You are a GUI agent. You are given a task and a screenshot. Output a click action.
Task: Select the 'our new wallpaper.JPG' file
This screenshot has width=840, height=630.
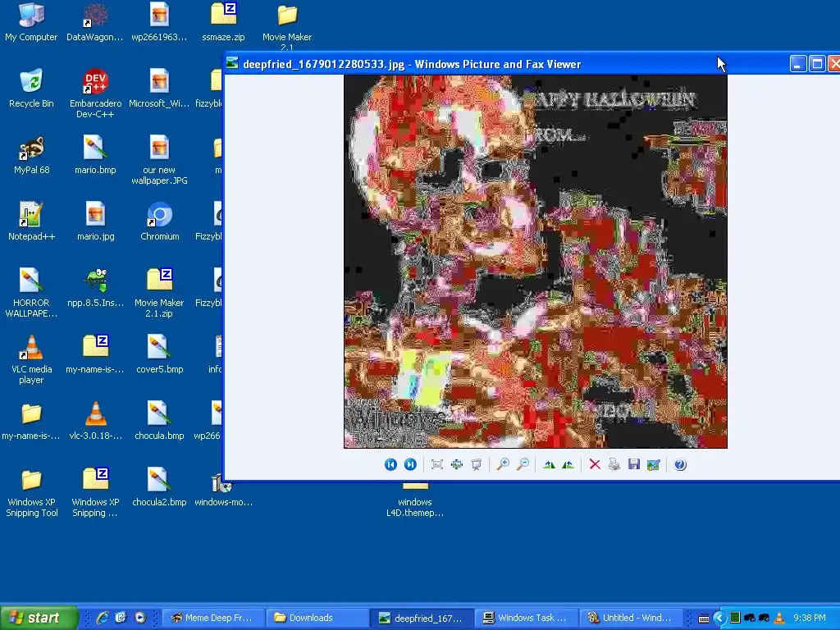point(160,160)
